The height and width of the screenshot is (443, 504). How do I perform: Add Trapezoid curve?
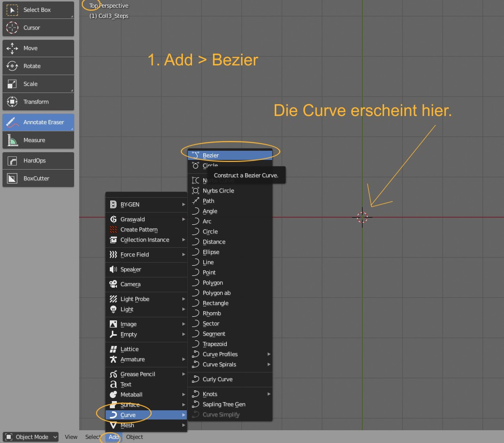(x=230, y=344)
